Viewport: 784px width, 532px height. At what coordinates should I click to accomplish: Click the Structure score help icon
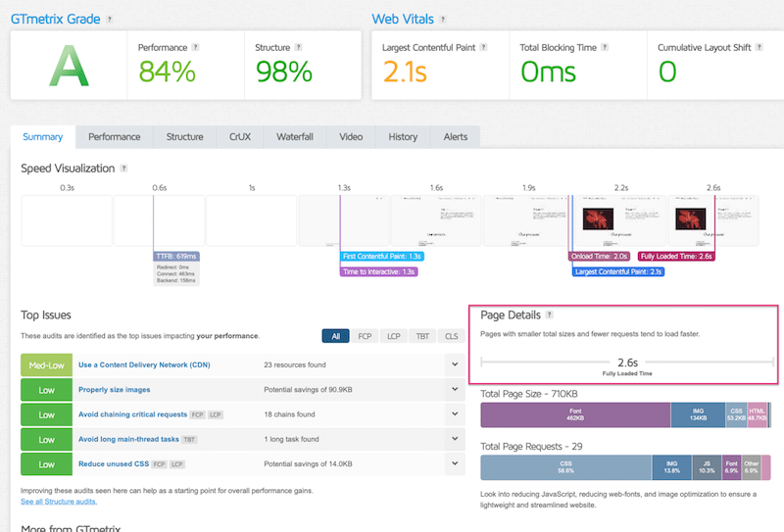point(299,47)
